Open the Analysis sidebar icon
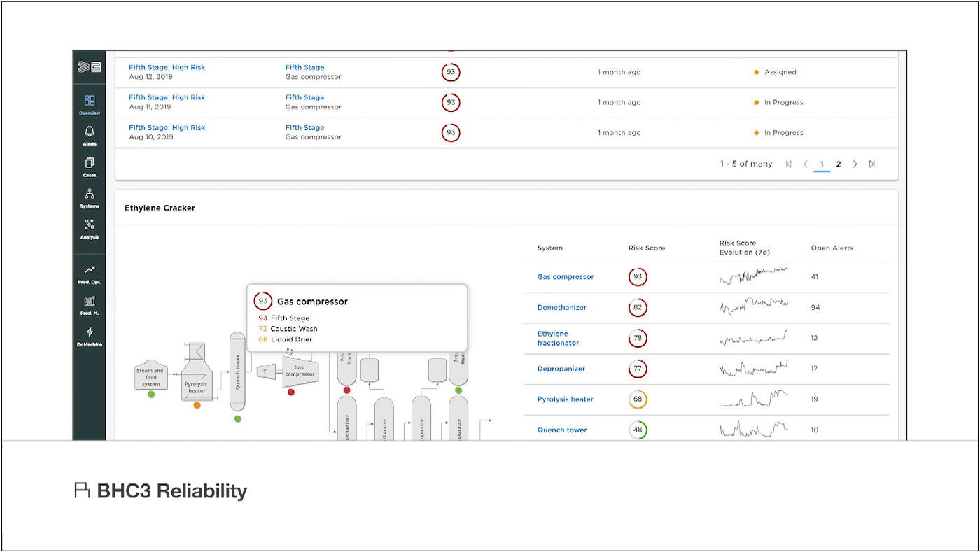The width and height of the screenshot is (980, 552). pos(90,225)
